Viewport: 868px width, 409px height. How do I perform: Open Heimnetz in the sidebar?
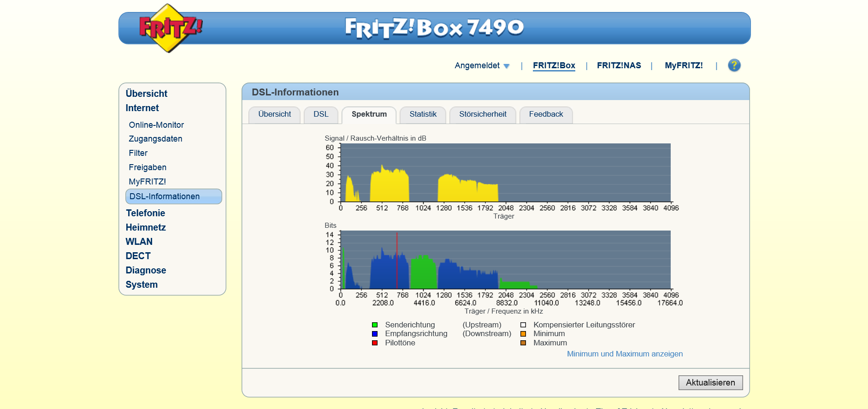pos(145,227)
